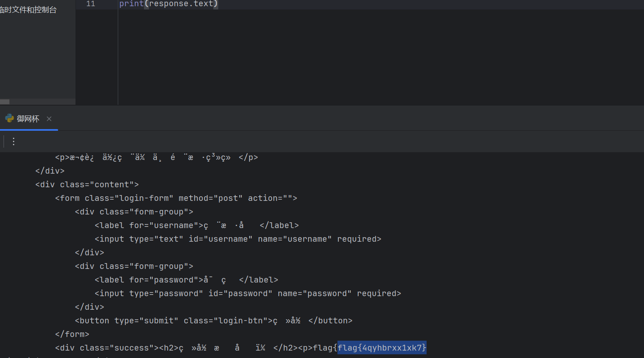The height and width of the screenshot is (358, 644).
Task: Click the label for="password" output line
Action: (x=186, y=280)
